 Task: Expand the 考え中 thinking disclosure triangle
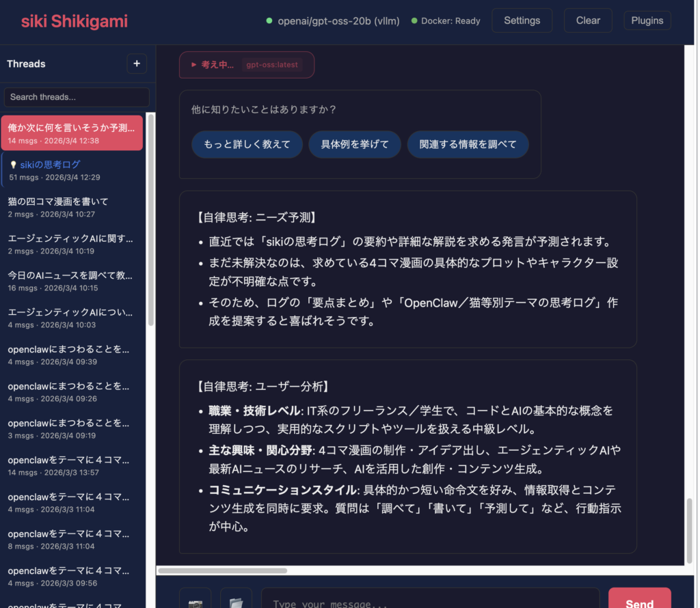pyautogui.click(x=194, y=65)
